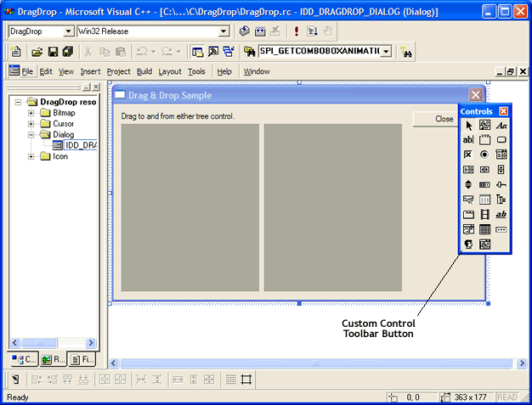Click the Custom Control toolbar button

coord(468,245)
